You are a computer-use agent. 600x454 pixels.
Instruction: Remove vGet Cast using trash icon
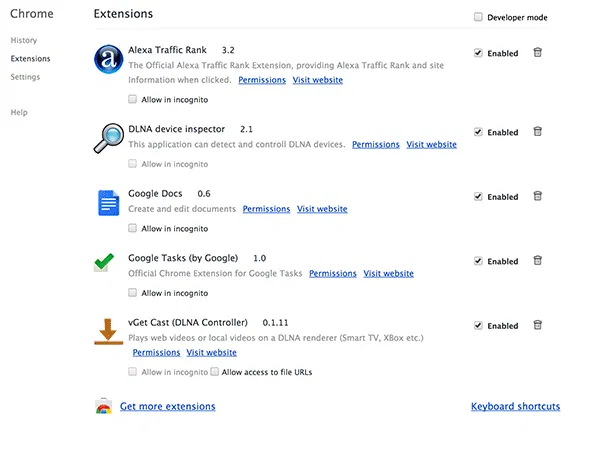pyautogui.click(x=537, y=325)
